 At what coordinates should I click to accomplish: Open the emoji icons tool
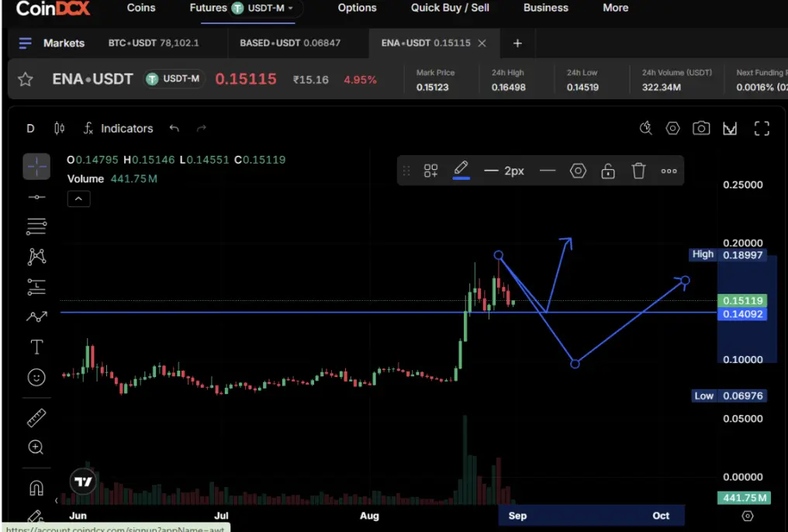(x=36, y=377)
